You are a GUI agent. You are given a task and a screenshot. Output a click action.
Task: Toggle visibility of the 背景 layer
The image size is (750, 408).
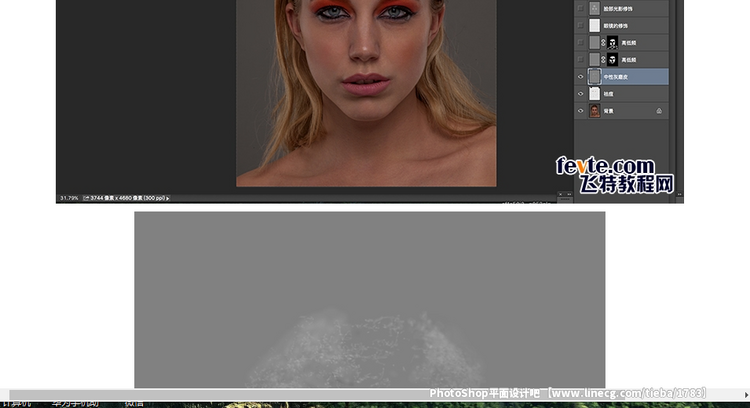tap(581, 111)
